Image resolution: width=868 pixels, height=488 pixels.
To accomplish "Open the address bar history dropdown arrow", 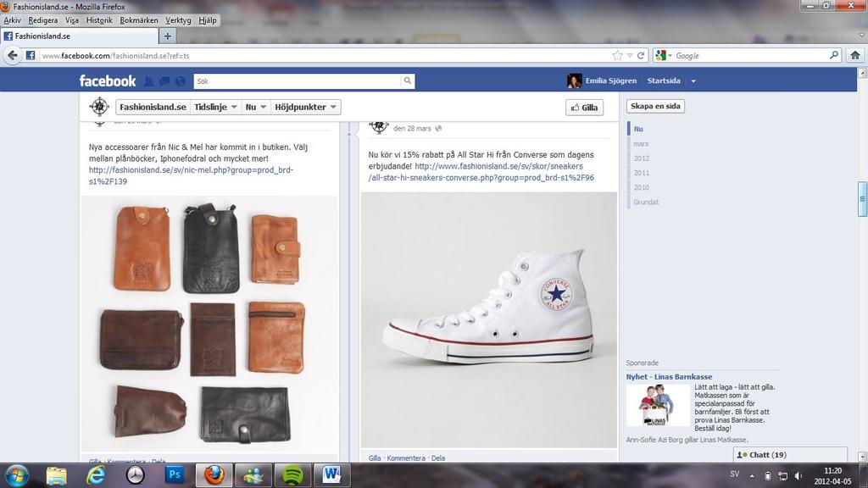I will point(630,55).
